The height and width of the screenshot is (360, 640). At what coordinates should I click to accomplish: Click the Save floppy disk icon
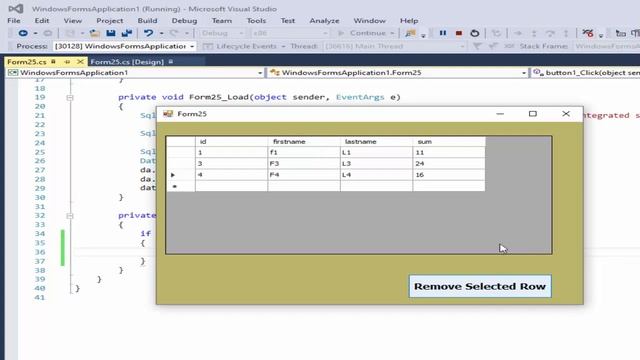tap(111, 33)
